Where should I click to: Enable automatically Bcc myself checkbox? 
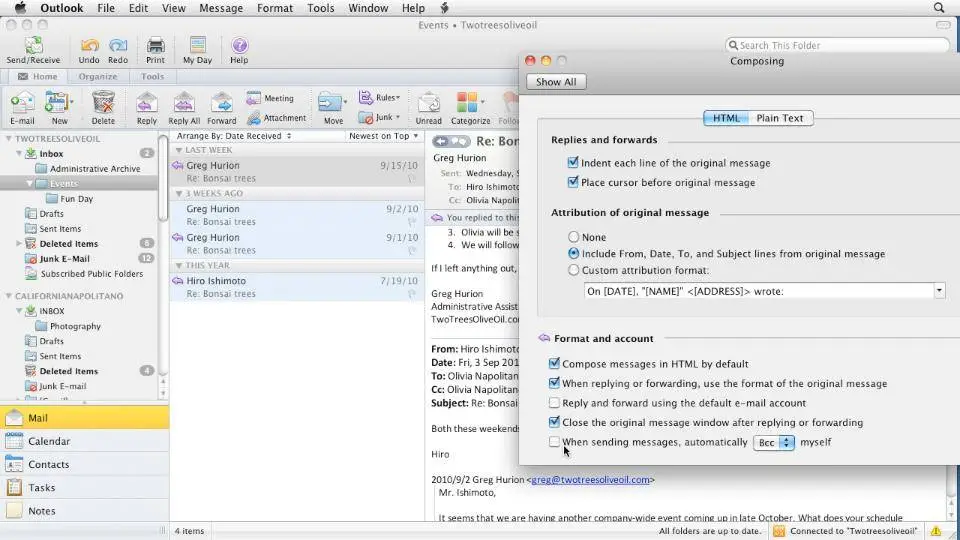[x=554, y=441]
